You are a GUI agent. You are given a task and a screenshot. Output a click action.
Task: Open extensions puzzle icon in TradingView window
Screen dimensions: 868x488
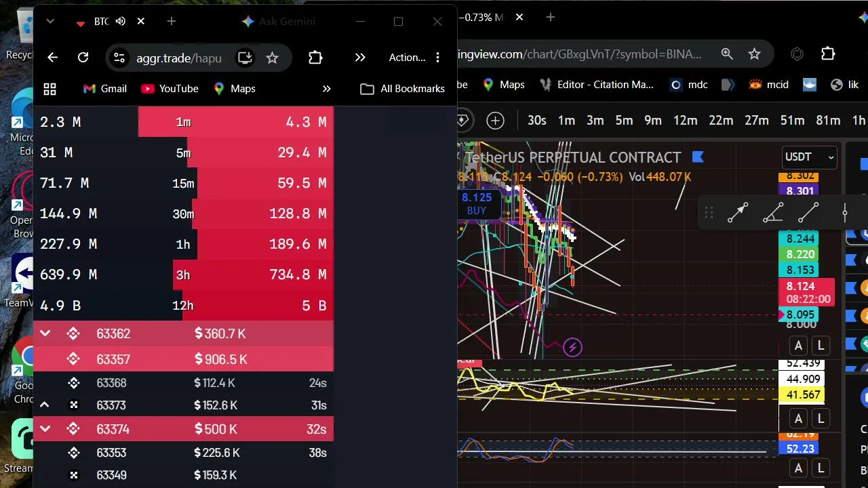(x=828, y=54)
